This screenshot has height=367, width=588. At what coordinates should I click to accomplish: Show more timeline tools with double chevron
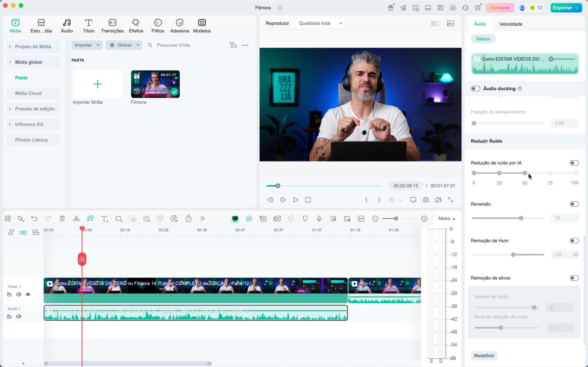click(x=202, y=219)
